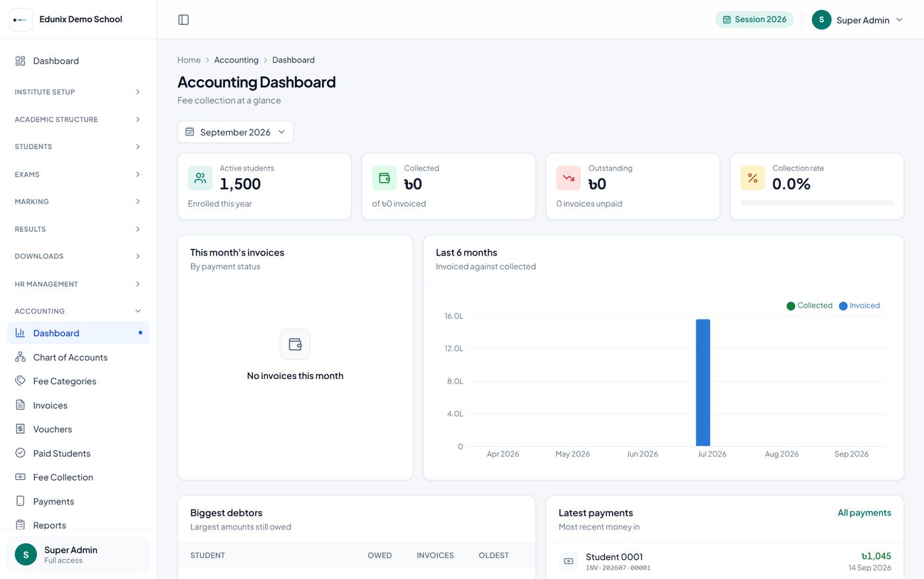Click the Paid Students checkmark icon
This screenshot has width=924, height=579.
(x=20, y=453)
